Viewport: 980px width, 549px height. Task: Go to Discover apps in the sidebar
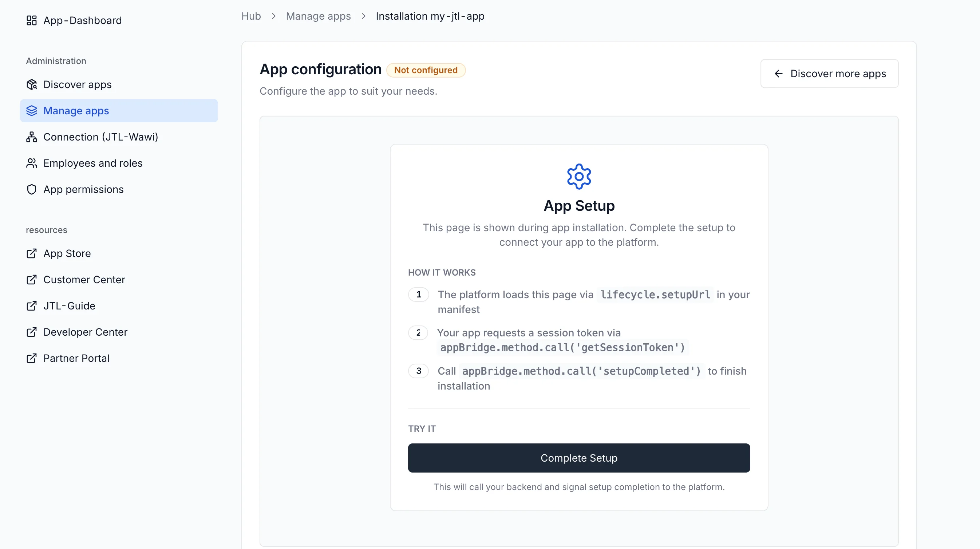(119, 84)
